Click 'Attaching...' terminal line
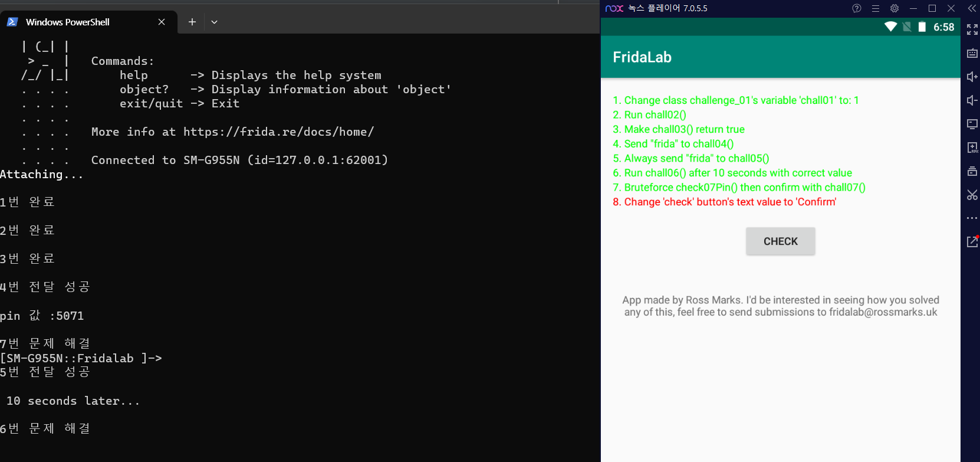 [x=42, y=174]
